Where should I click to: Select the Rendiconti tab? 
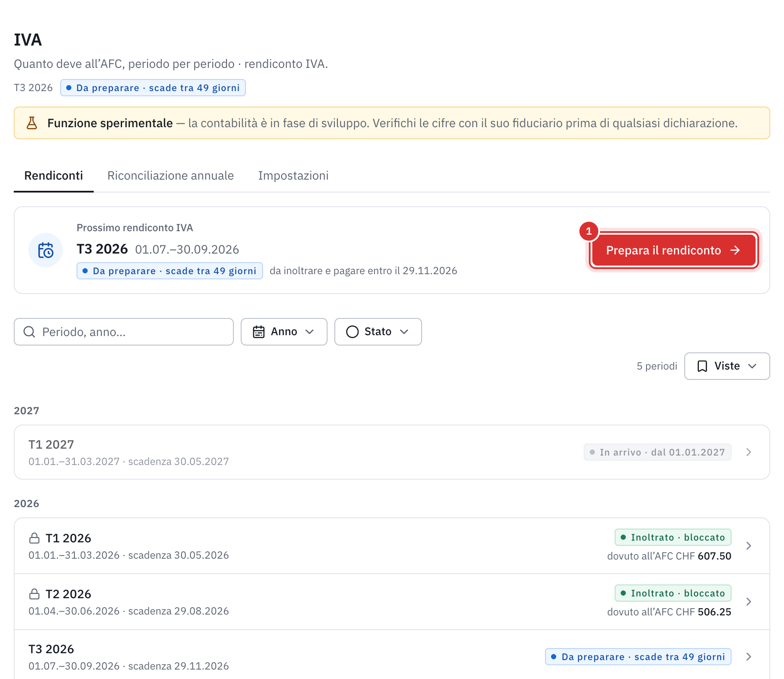tap(54, 176)
